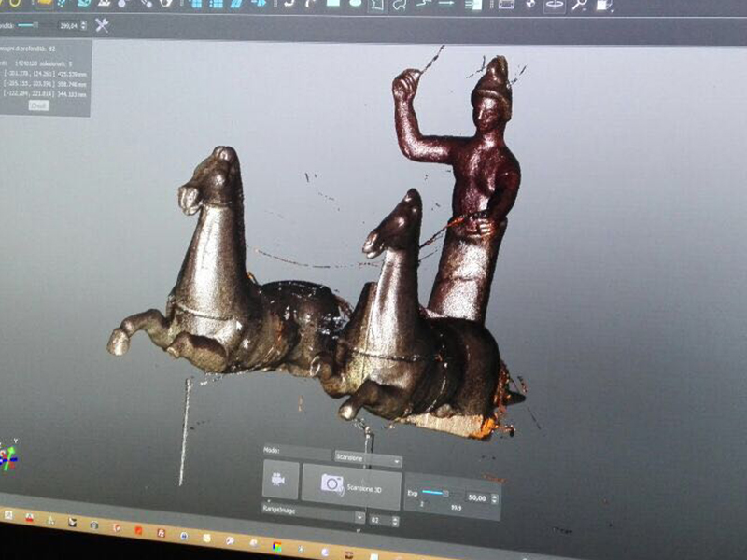747x560 pixels.
Task: Click the 82 field next to RangeImage
Action: point(380,521)
